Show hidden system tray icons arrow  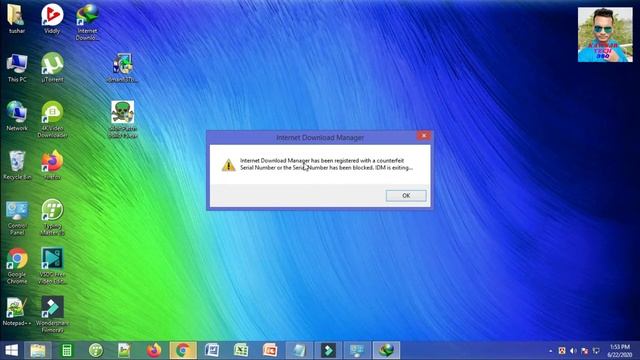point(551,351)
